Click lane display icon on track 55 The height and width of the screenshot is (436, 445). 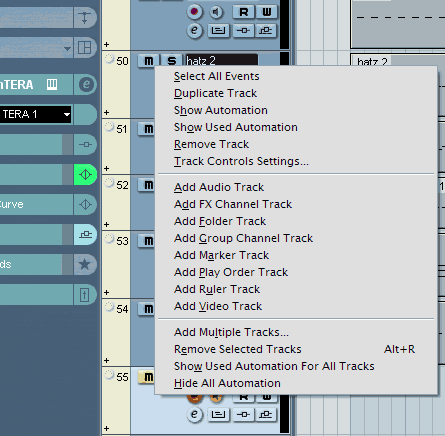click(x=218, y=414)
